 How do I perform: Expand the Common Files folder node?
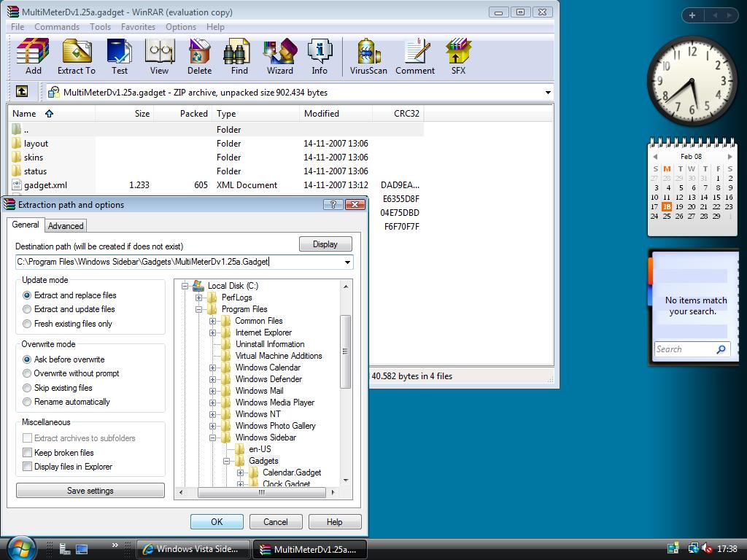212,321
